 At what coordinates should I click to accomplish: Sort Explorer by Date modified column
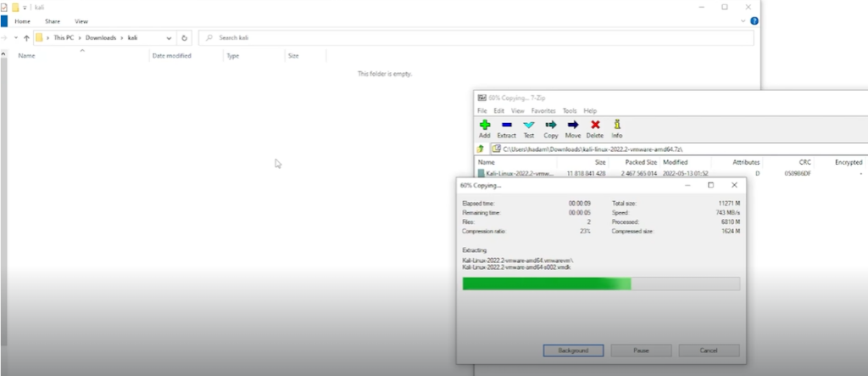click(x=171, y=56)
